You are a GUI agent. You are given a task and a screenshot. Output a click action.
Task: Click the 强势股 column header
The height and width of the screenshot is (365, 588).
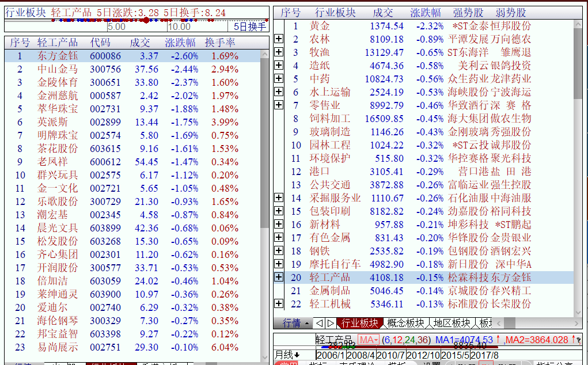(468, 13)
